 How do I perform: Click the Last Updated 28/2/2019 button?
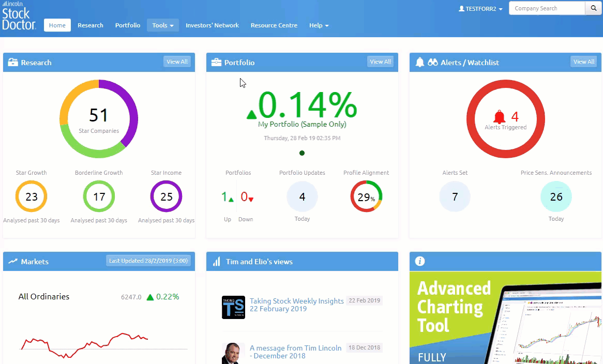(x=148, y=261)
